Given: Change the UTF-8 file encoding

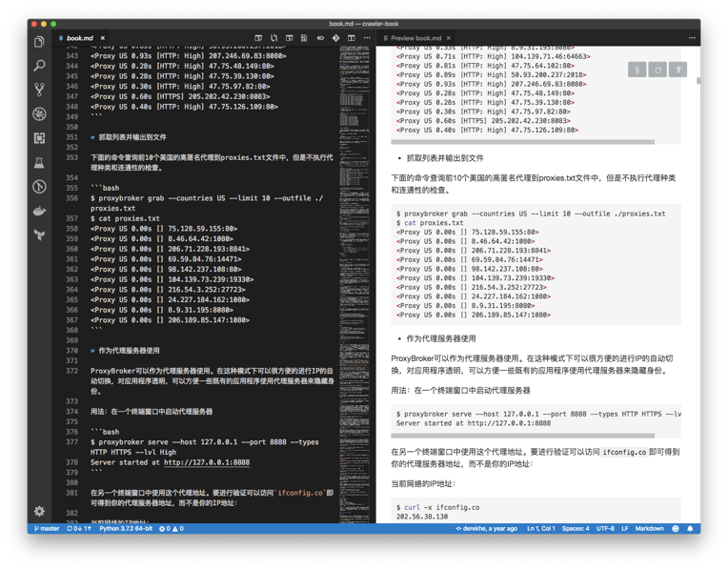Looking at the screenshot, I should coord(605,529).
